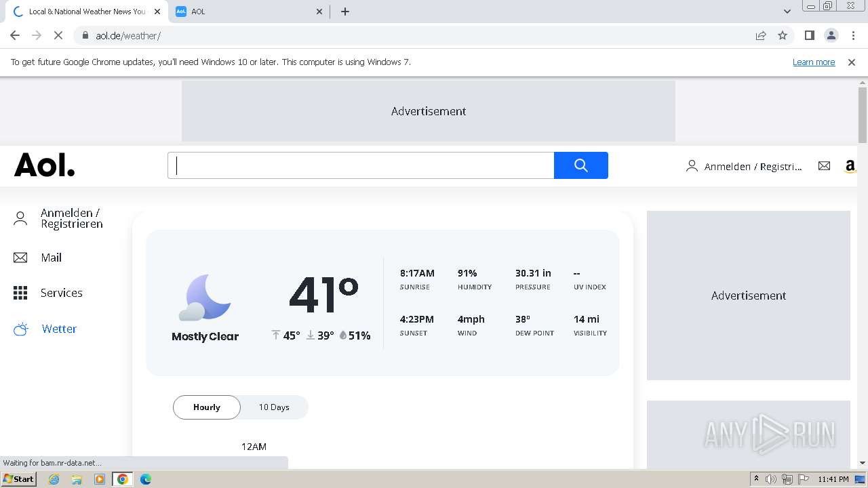Open the Amazon icon in the header

pos(850,166)
